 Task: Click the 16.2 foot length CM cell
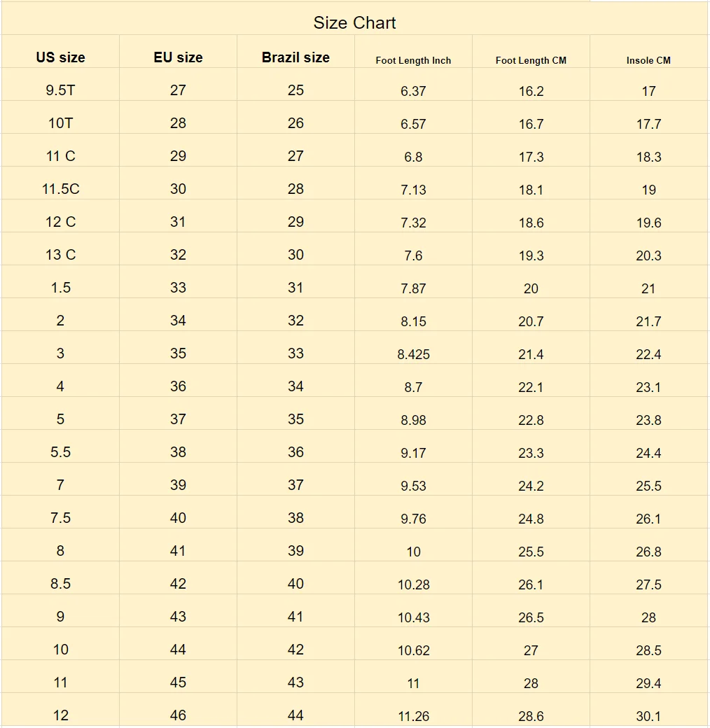(x=531, y=91)
